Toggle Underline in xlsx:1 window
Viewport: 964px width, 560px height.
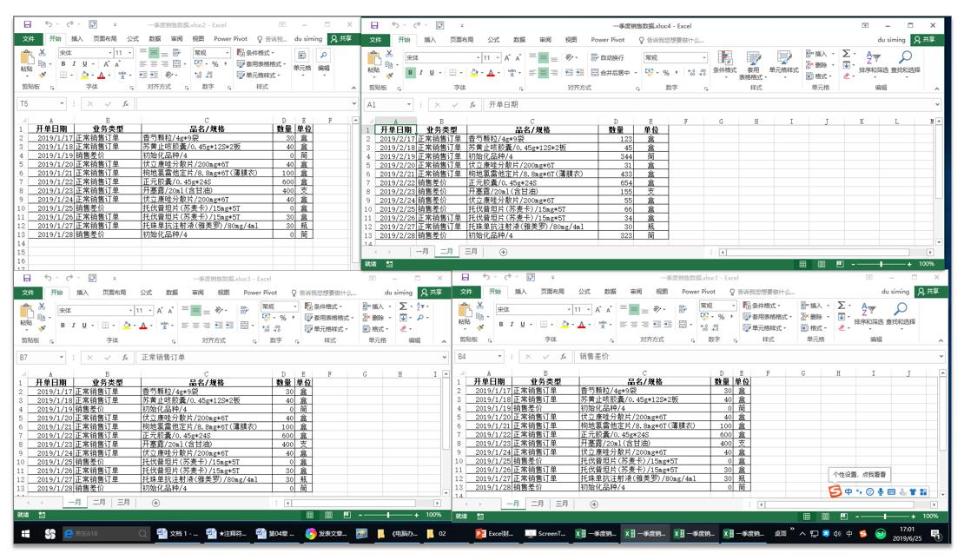[523, 325]
